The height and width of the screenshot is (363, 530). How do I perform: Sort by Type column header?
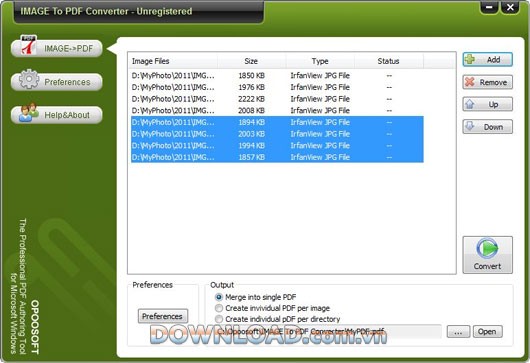pos(320,61)
